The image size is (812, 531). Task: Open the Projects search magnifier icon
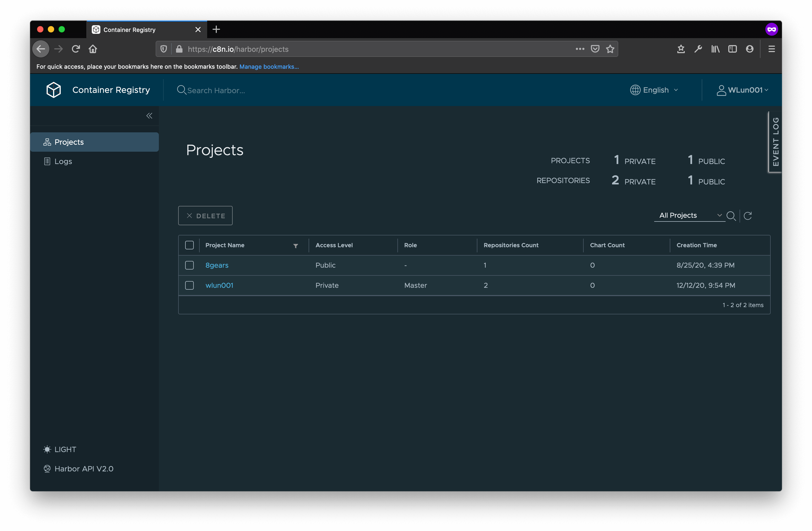click(x=731, y=216)
